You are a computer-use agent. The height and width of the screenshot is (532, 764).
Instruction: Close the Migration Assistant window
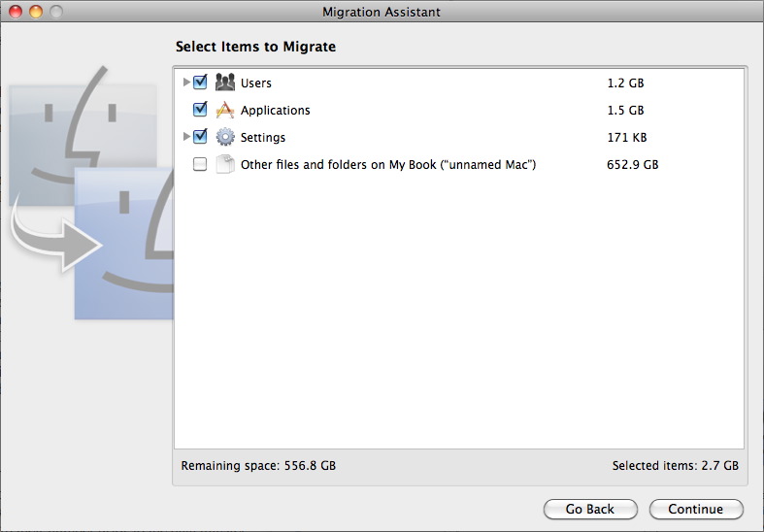point(16,12)
